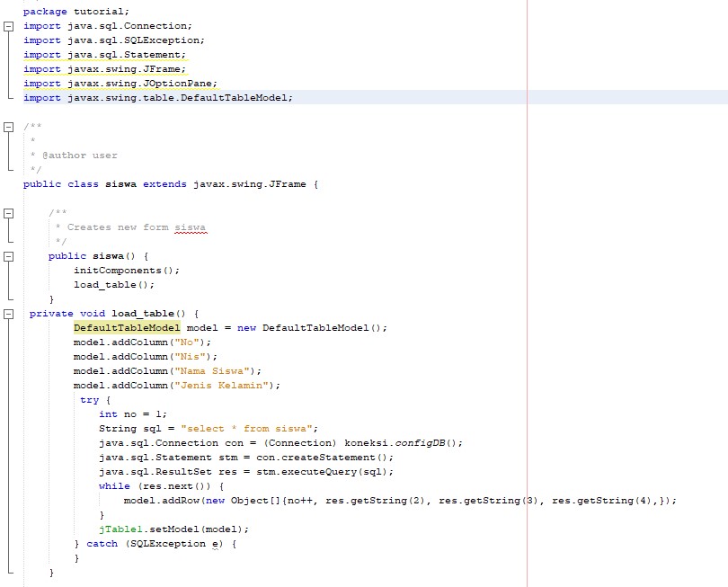Collapse the import statements fold block
Viewport: 728px width, 587px height.
pyautogui.click(x=8, y=26)
